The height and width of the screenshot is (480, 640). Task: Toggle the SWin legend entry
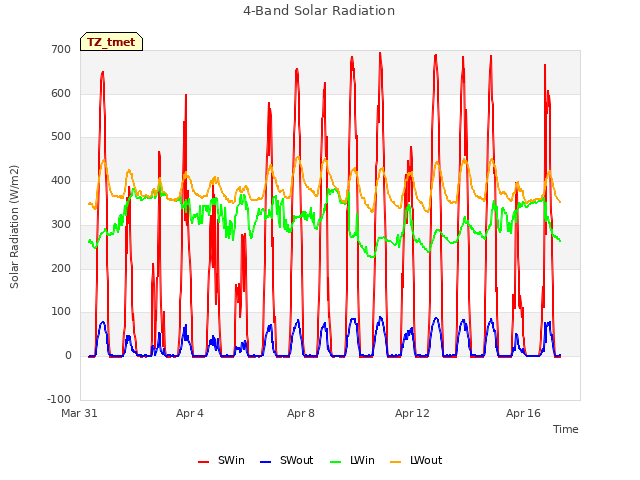[x=221, y=460]
